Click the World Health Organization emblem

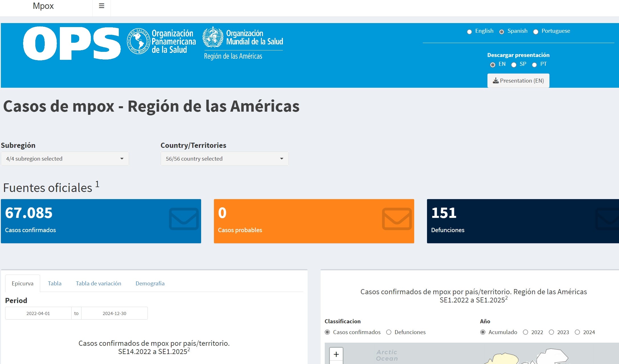(x=213, y=37)
